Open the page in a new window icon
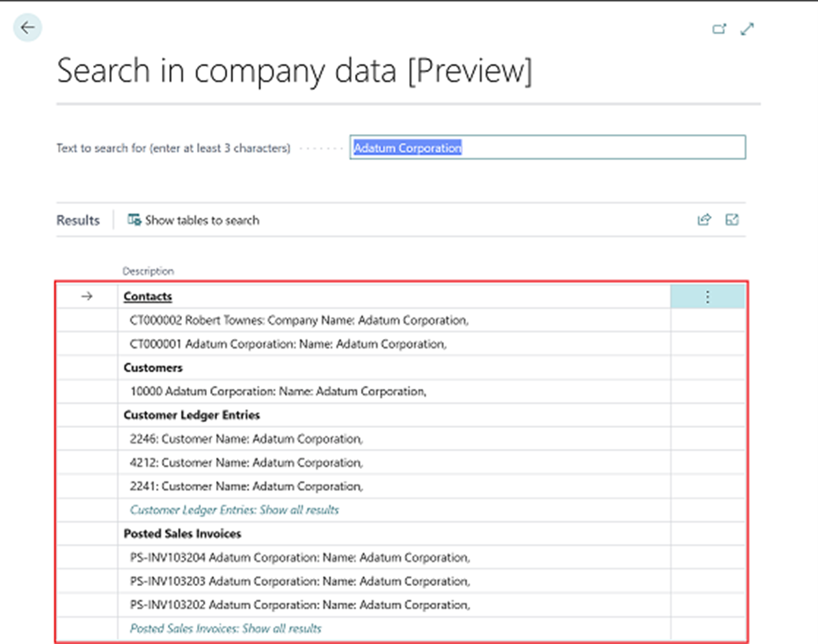Image resolution: width=818 pixels, height=644 pixels. click(719, 29)
